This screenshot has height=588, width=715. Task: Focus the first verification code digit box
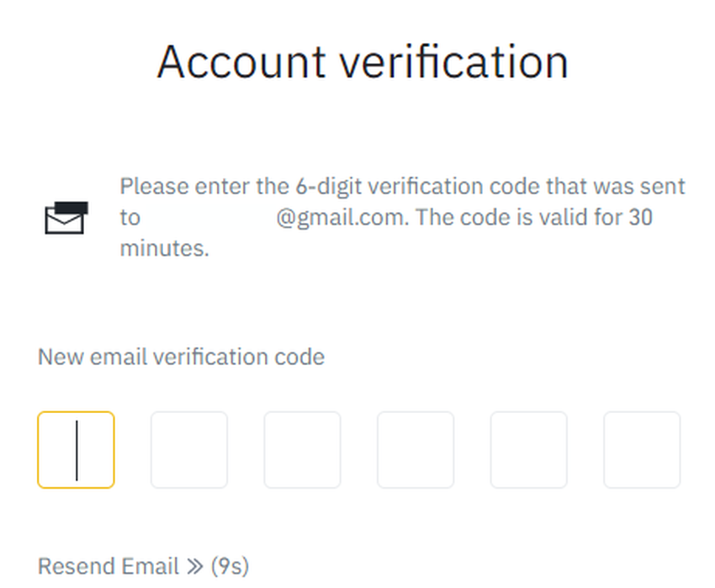(76, 450)
